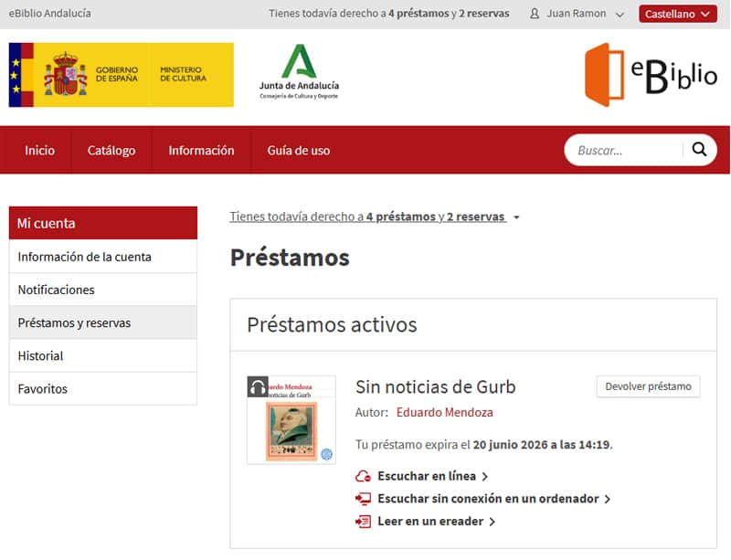731x560 pixels.
Task: Click the user profile icon beside Juan Ramon
Action: click(535, 14)
